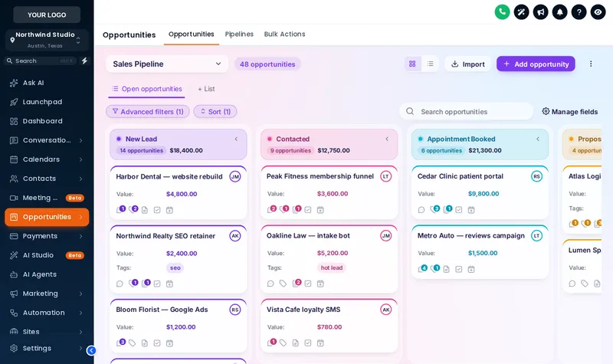Click Add opportunity button
This screenshot has height=364, width=613.
pyautogui.click(x=536, y=64)
